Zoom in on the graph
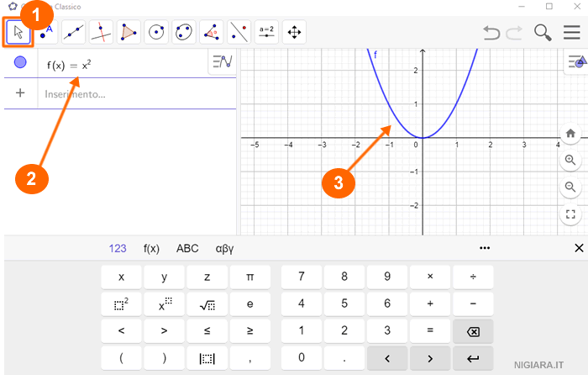588x375 pixels. [x=570, y=160]
